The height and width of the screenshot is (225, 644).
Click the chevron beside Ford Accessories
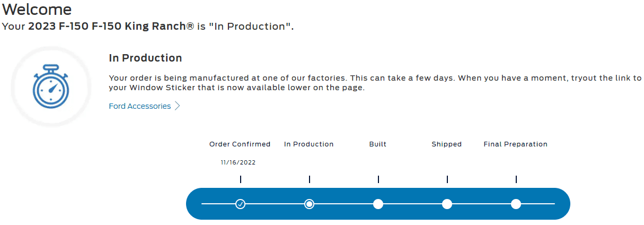coord(178,106)
